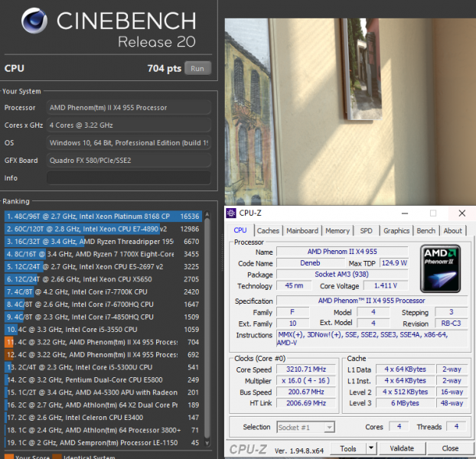Click the GFX Board field

click(129, 161)
